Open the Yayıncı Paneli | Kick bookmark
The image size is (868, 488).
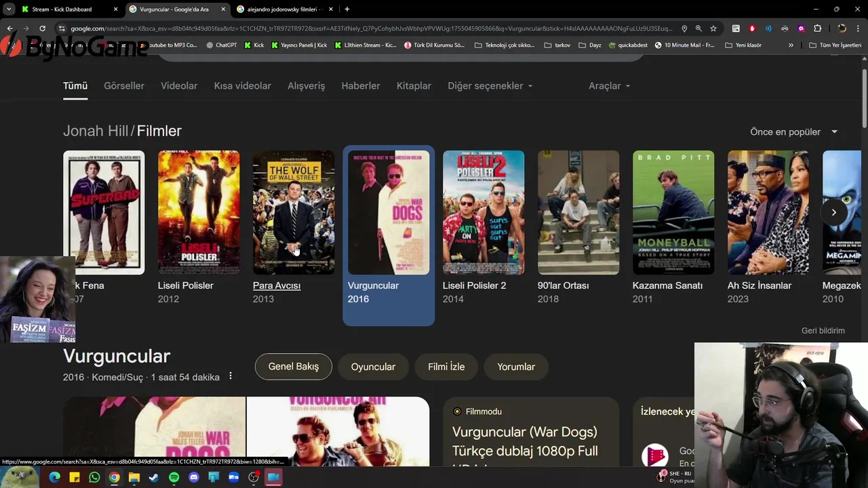click(299, 45)
